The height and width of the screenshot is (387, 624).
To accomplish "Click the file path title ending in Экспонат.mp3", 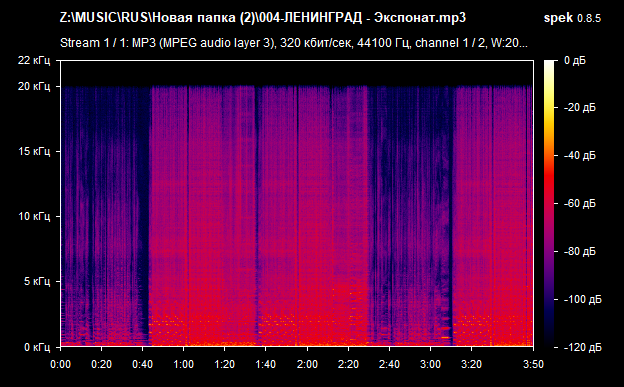I will coord(263,18).
